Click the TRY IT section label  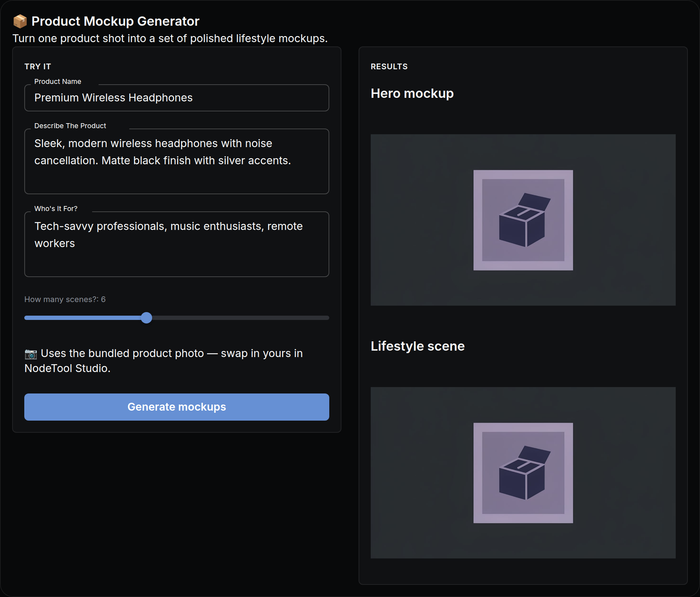tap(38, 66)
